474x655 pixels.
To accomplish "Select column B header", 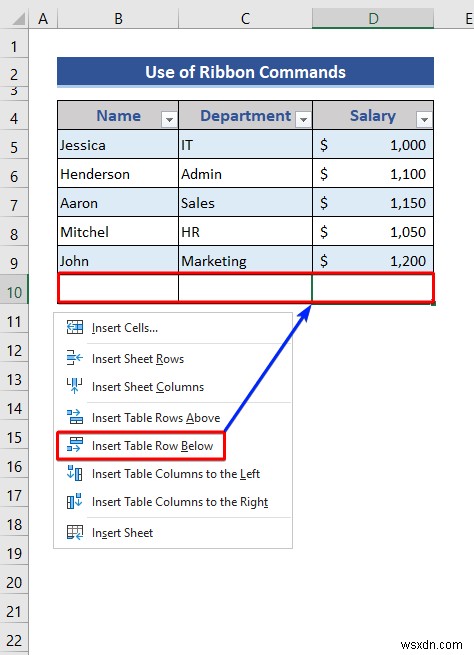I will point(118,18).
